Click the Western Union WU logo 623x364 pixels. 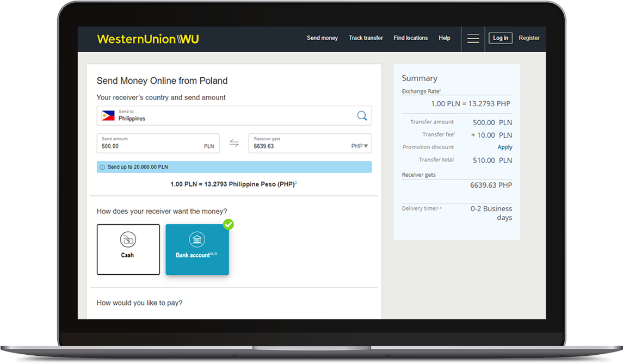148,39
